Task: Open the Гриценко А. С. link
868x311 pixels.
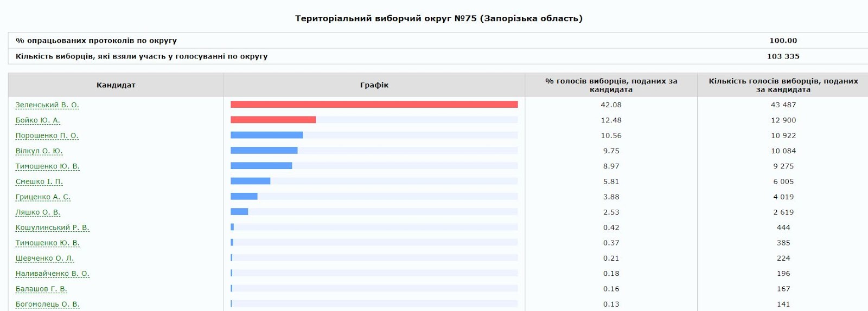Action: [x=43, y=197]
